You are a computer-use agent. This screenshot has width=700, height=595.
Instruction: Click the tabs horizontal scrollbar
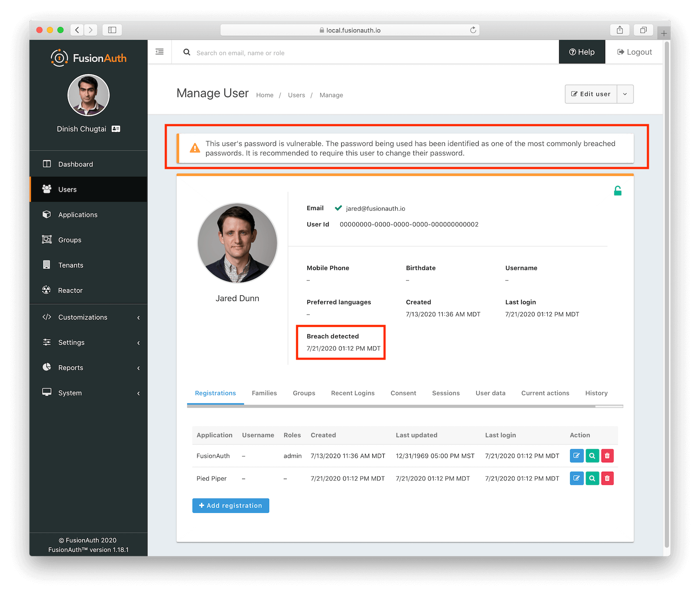(391, 406)
